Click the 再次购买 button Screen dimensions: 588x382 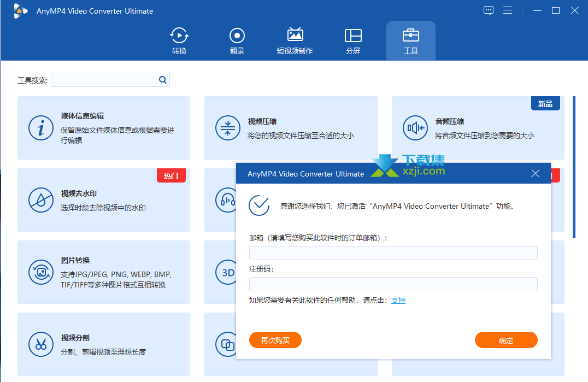[275, 340]
